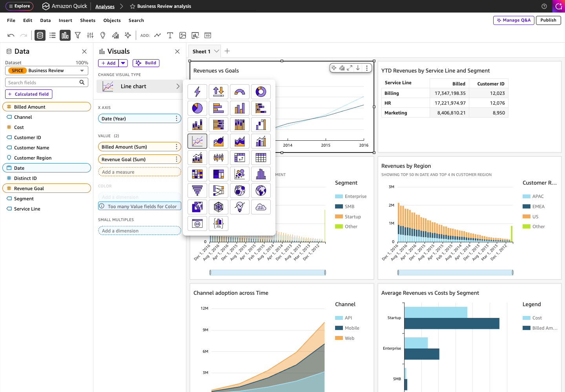Select the Radar chart visual type
The height and width of the screenshot is (392, 565).
click(x=219, y=207)
